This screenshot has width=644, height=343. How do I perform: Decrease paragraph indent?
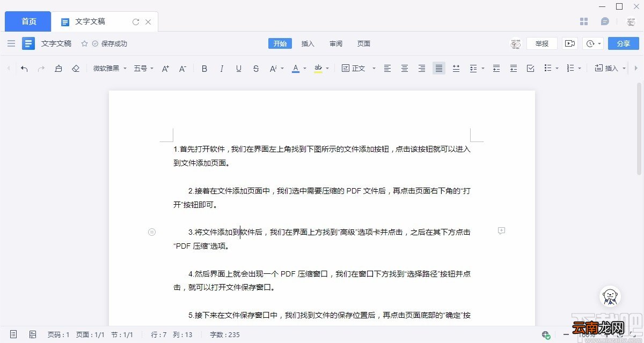[x=496, y=69]
